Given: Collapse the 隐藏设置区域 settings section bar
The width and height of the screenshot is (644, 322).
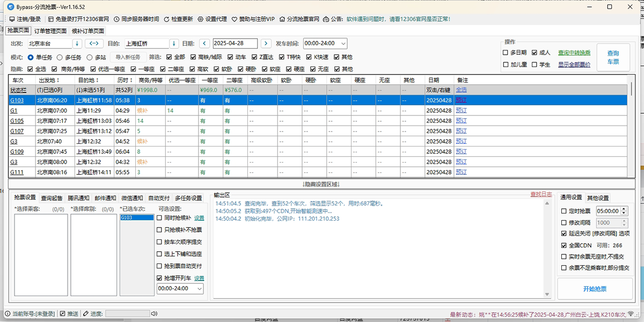Looking at the screenshot, I should coord(321,184).
